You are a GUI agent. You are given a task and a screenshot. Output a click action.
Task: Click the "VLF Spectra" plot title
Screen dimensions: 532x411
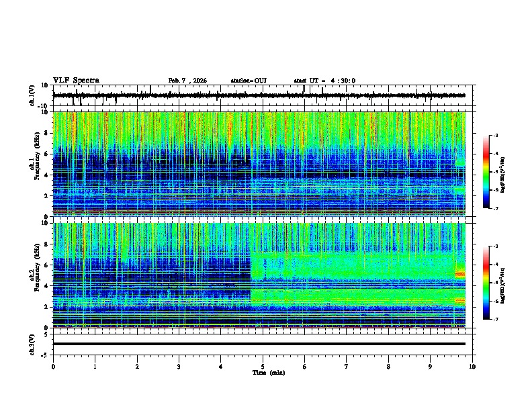pyautogui.click(x=76, y=81)
